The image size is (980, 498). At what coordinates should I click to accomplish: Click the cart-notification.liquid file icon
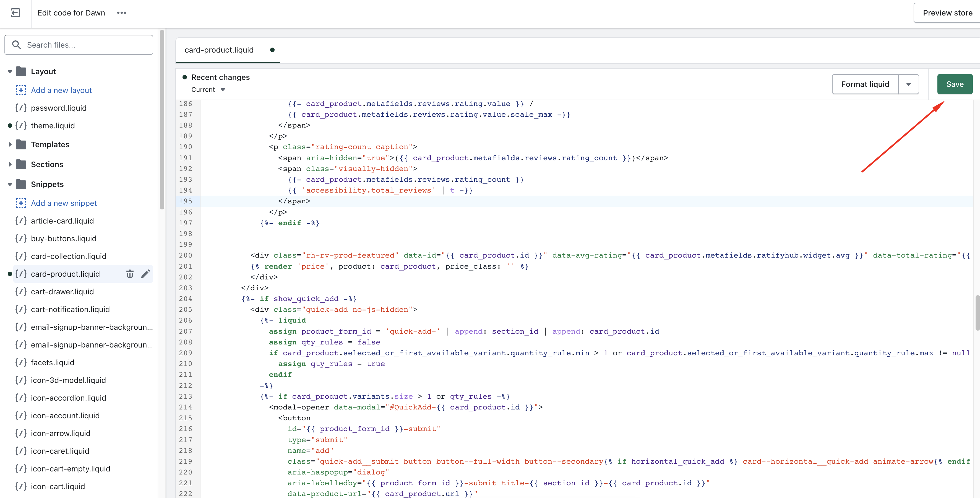point(21,310)
